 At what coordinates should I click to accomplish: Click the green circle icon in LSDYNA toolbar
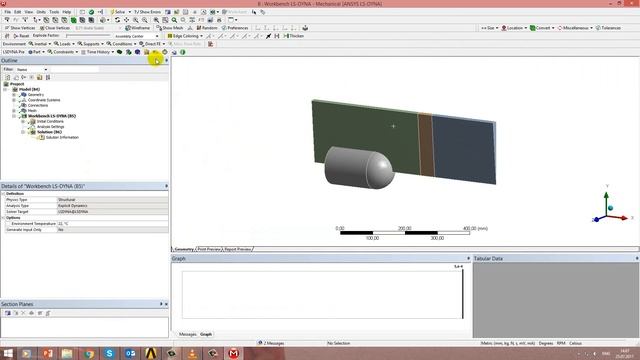pyautogui.click(x=182, y=52)
